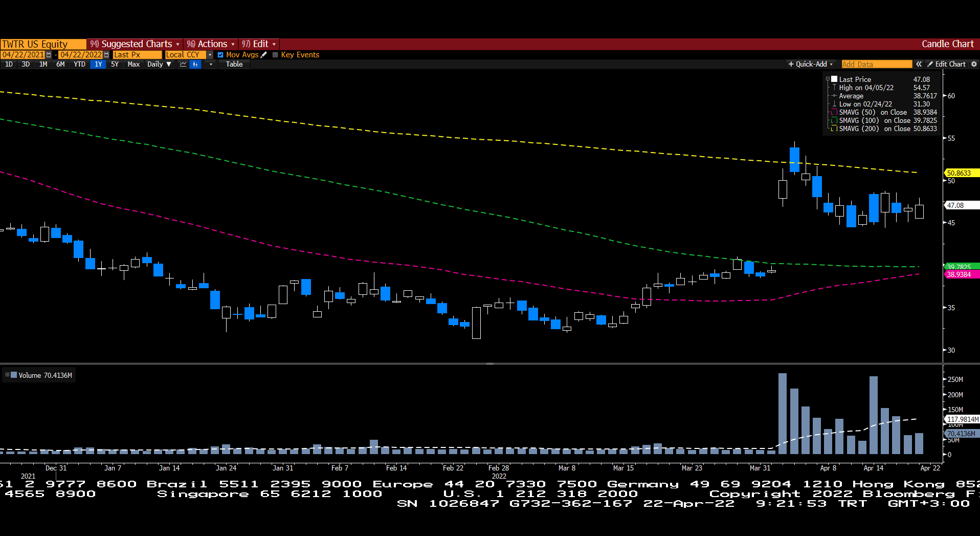Click the end date 04/22/2022 field

81,55
